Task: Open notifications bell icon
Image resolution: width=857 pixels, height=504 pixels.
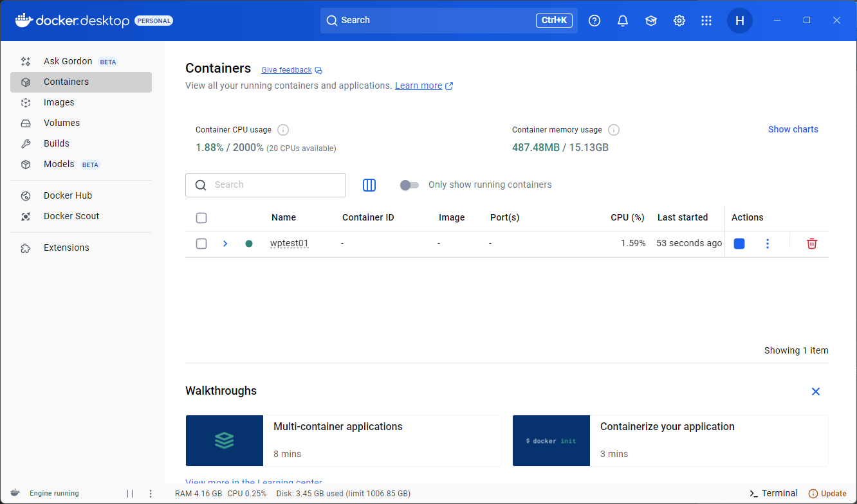Action: (x=623, y=21)
